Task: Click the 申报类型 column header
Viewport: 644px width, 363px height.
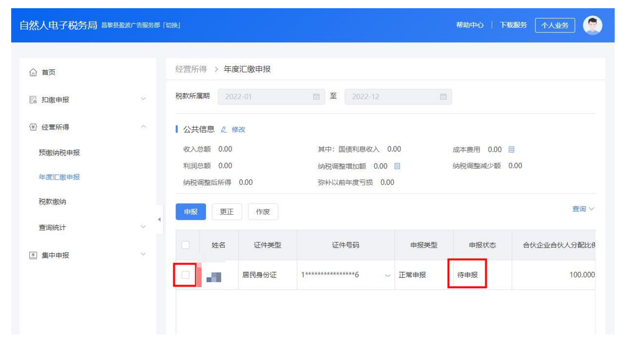Action: pos(424,245)
